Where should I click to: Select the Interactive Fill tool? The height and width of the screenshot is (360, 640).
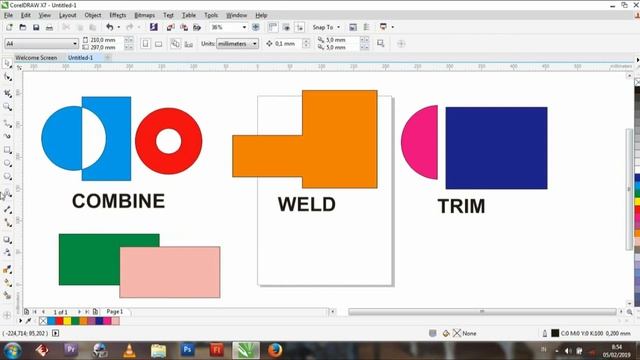[x=7, y=282]
